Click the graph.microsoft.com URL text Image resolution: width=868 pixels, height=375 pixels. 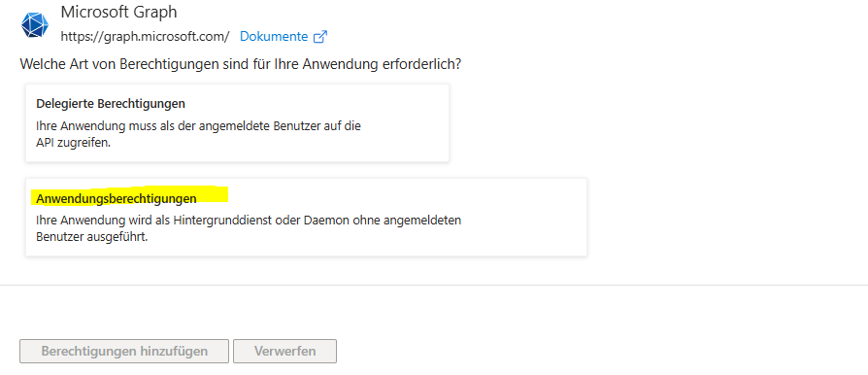click(145, 37)
